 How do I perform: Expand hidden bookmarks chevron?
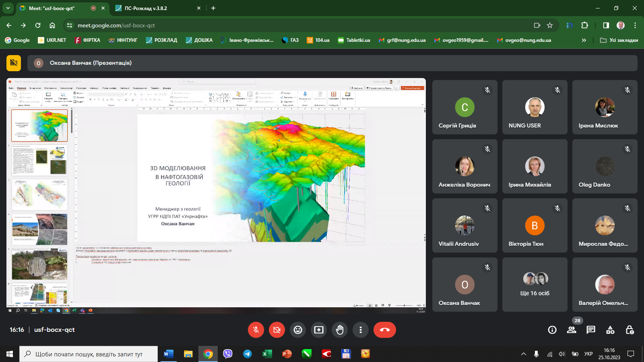[584, 40]
